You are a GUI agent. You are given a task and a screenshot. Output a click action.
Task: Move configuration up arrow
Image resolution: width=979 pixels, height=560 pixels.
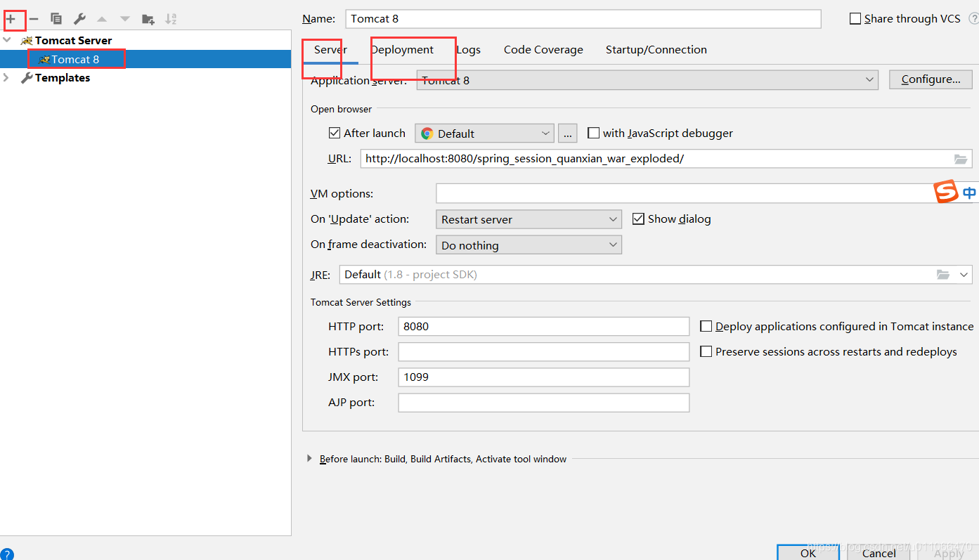tap(102, 20)
